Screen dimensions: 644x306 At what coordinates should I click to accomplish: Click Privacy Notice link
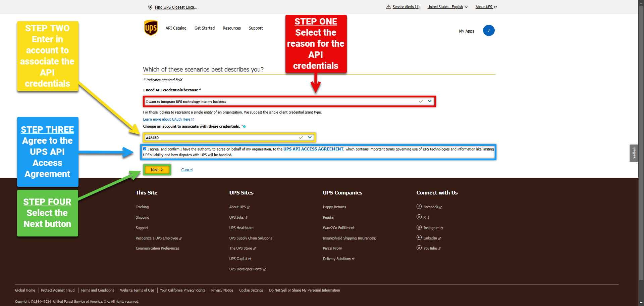click(222, 290)
